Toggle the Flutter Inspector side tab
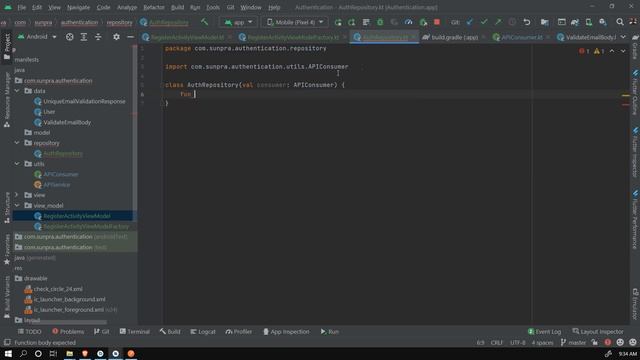The width and height of the screenshot is (640, 360). [x=635, y=152]
